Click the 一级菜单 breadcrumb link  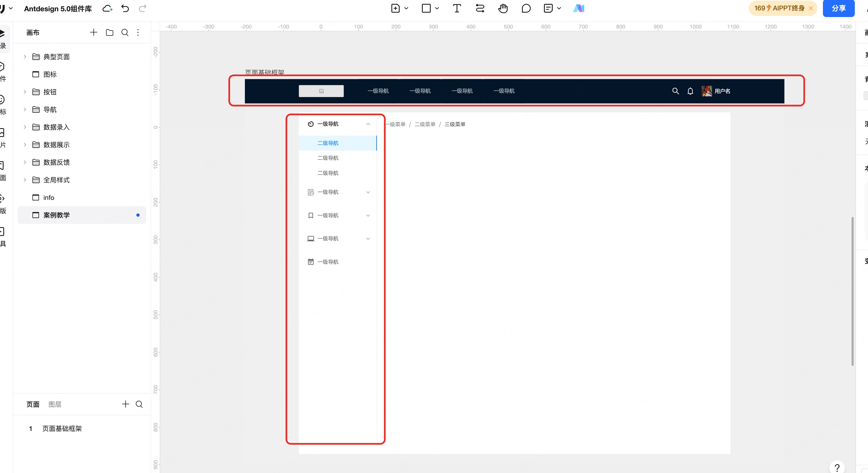coord(395,124)
